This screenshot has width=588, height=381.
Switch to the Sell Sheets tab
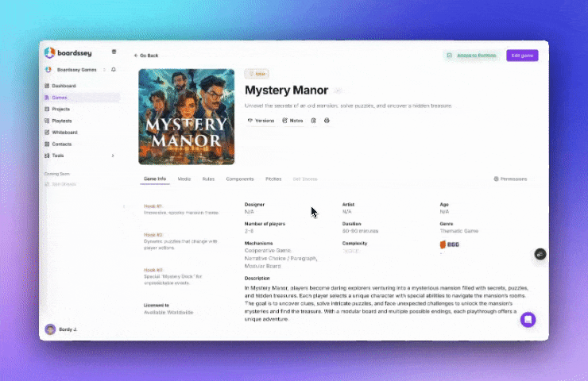305,179
